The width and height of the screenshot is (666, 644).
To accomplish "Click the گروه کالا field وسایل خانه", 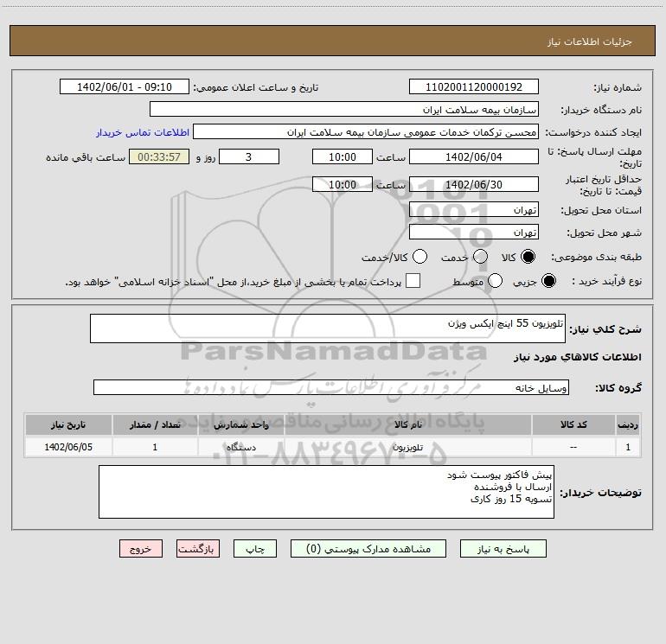I will 331,387.
